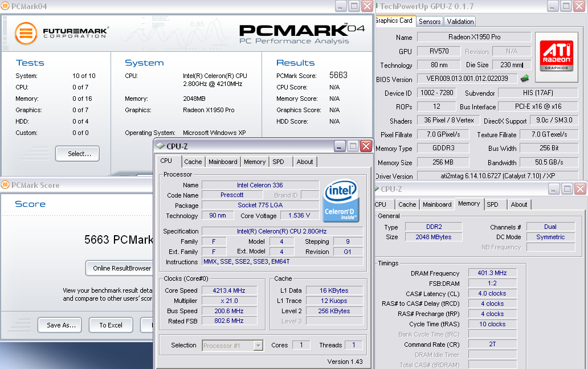Click the package value Socket 775 LGA
588x369 pixels.
[x=260, y=205]
